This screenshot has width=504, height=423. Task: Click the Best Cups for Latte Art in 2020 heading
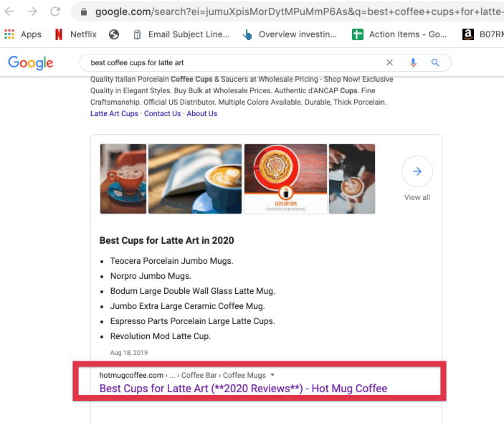pyautogui.click(x=166, y=240)
